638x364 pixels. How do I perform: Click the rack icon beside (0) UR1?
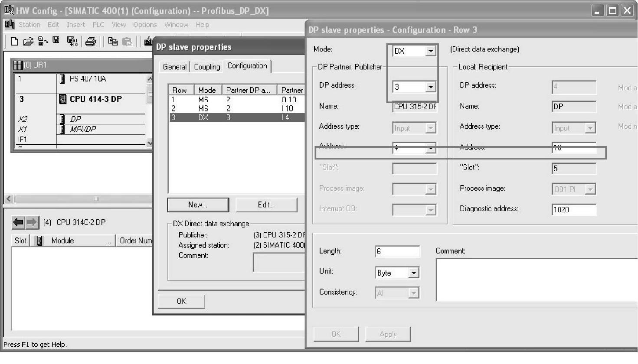[x=18, y=65]
